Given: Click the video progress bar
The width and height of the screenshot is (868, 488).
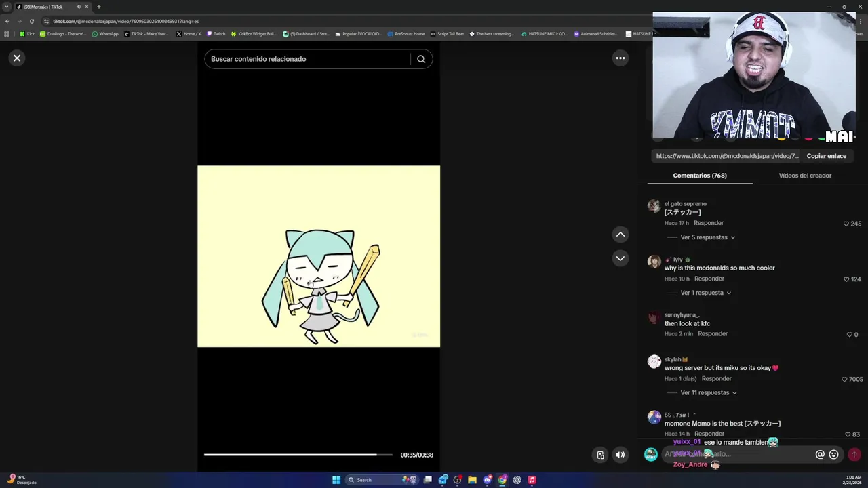Looking at the screenshot, I should click(x=298, y=455).
